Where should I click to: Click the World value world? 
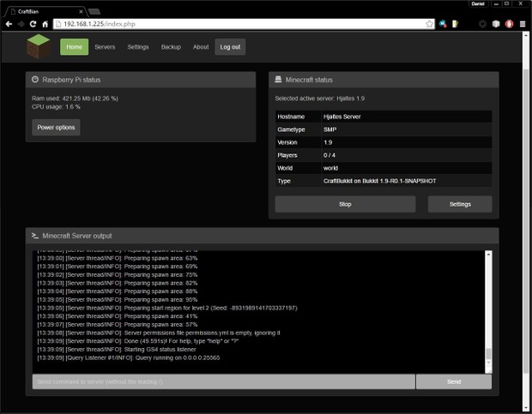coord(330,168)
